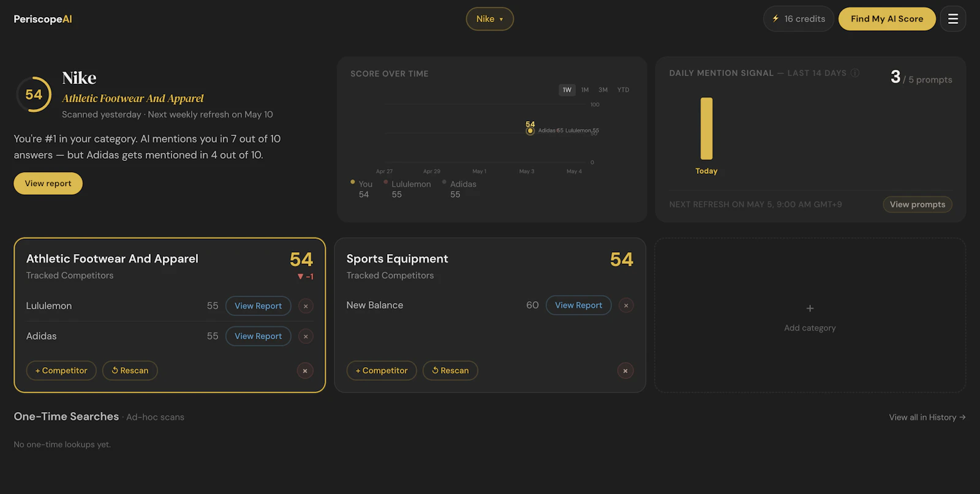View Report for Lululemon

pos(258,306)
